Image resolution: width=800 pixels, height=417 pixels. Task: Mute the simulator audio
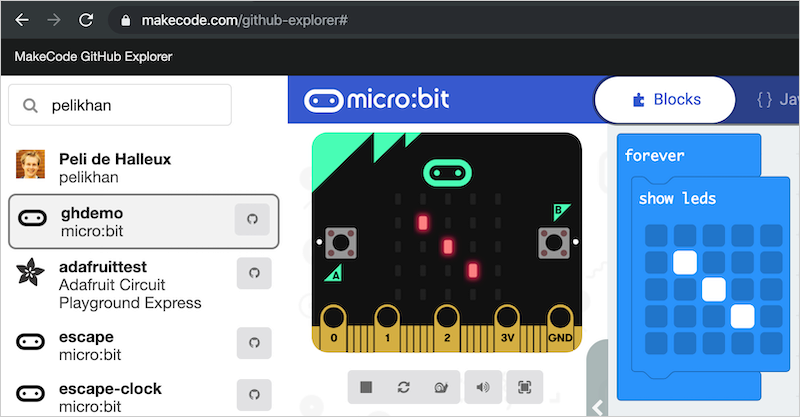[483, 387]
